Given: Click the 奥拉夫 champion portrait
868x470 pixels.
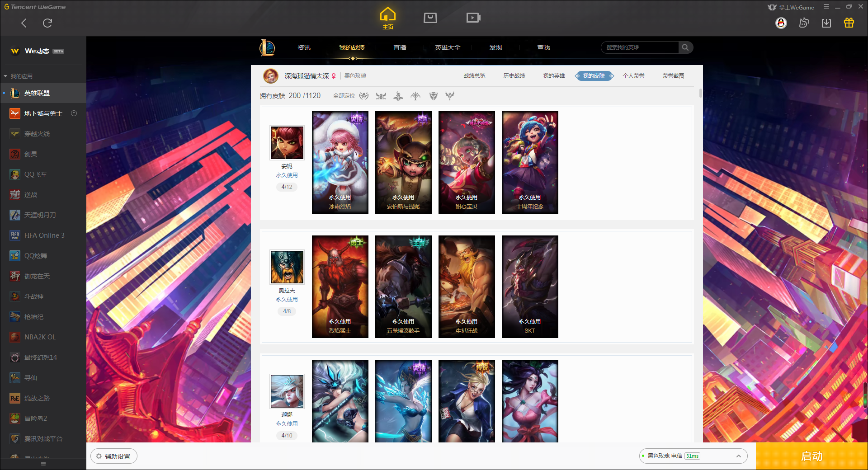Looking at the screenshot, I should pyautogui.click(x=287, y=267).
